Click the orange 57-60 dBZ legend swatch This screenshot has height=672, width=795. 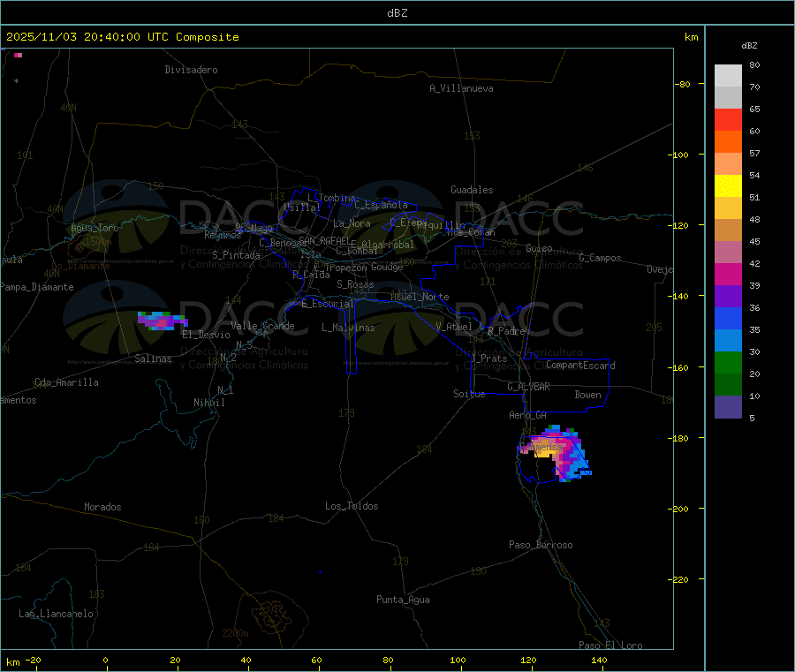coord(728,142)
